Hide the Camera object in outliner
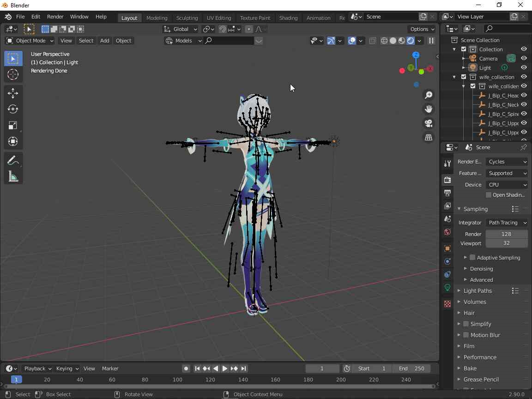Image resolution: width=532 pixels, height=399 pixels. 524,58
